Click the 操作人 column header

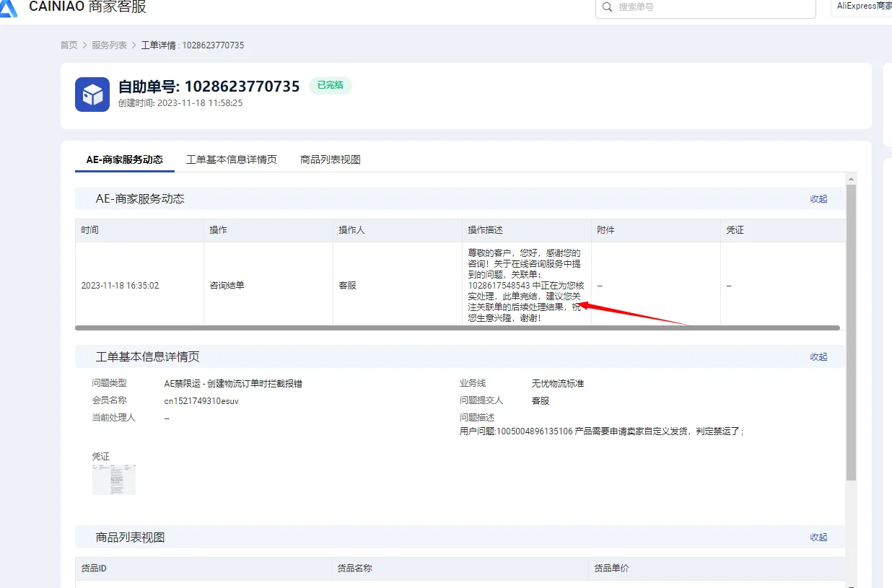[398, 230]
